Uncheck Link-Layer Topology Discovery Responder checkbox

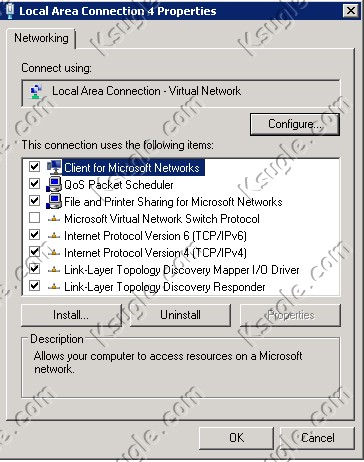click(34, 286)
